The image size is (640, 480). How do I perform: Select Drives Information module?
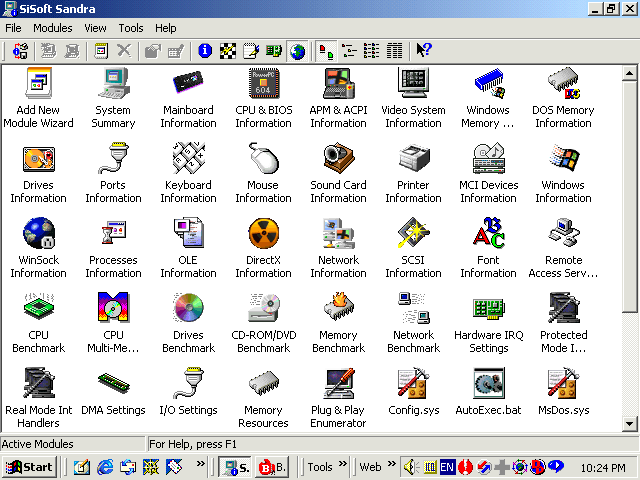(x=38, y=173)
